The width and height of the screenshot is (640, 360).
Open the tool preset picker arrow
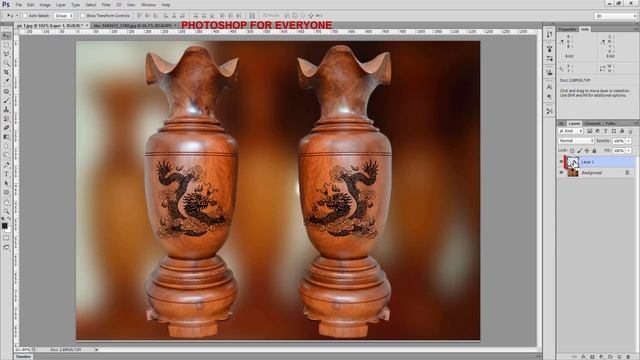[x=16, y=16]
